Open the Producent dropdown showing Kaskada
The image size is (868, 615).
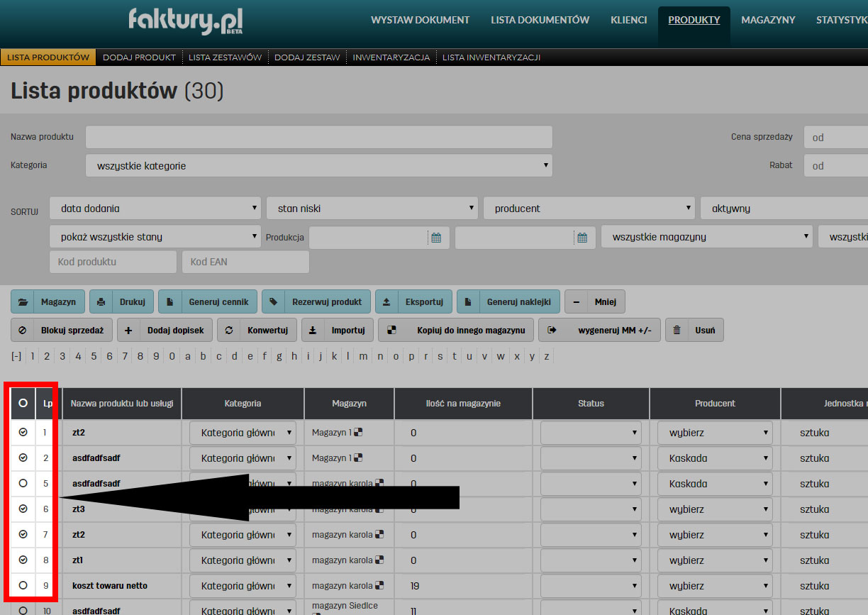(714, 458)
